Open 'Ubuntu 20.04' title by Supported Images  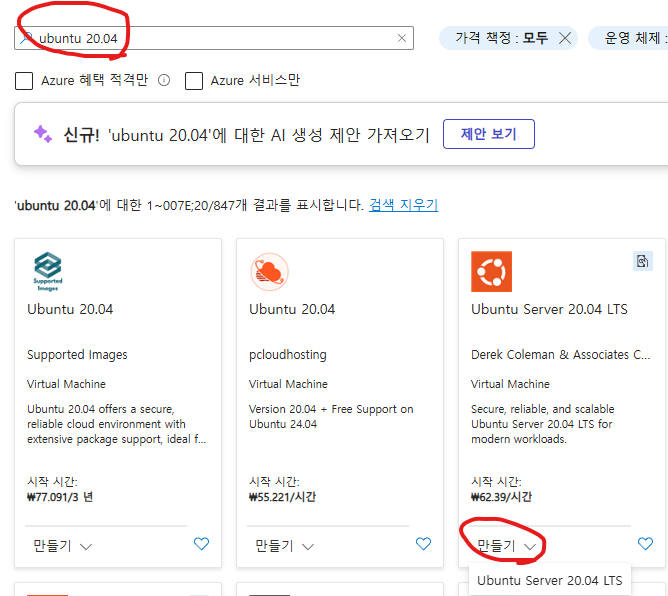(x=70, y=309)
